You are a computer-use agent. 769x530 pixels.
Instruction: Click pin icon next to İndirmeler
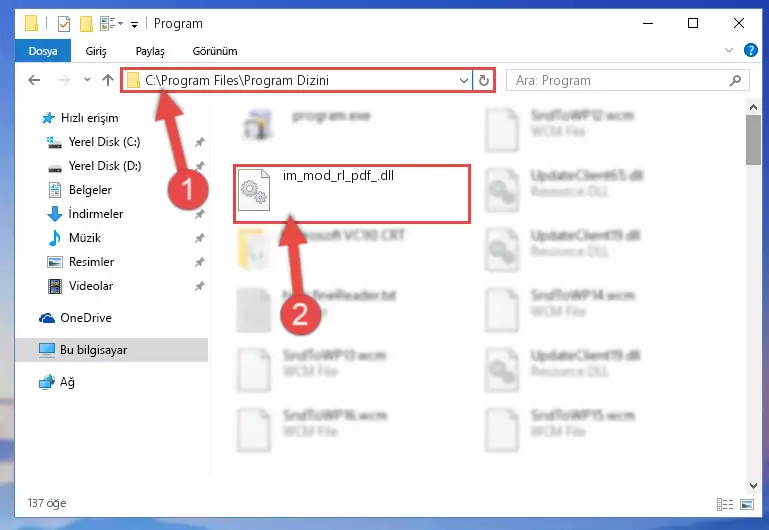pyautogui.click(x=200, y=214)
